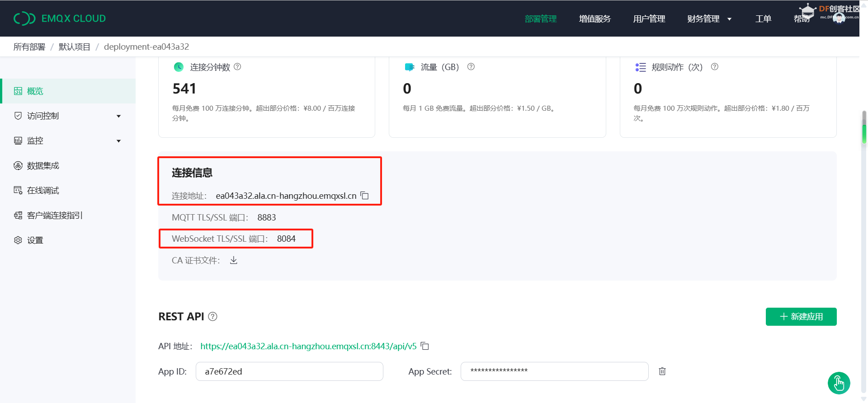
Task: Select 客户端连接指引 in the sidebar
Action: (x=68, y=216)
